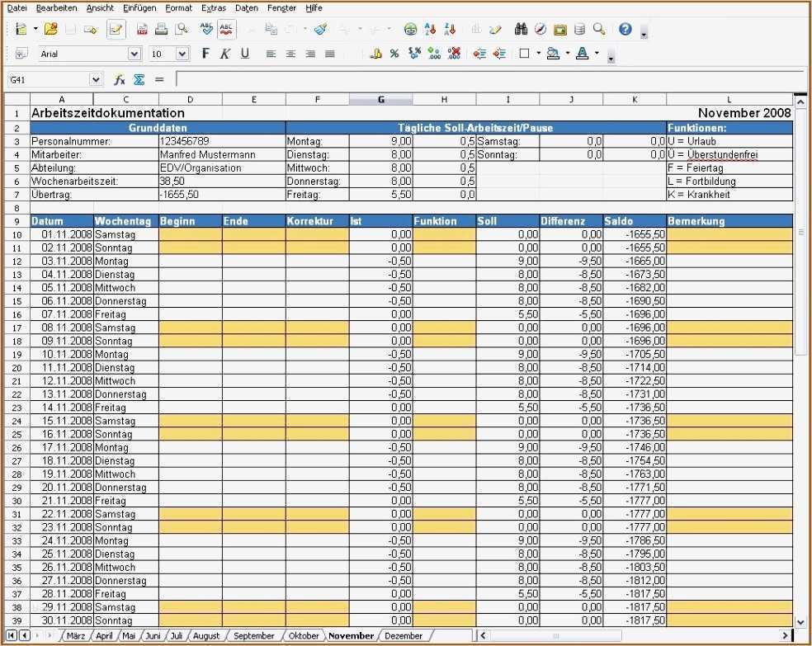This screenshot has height=646, width=812.
Task: Open the font name dropdown
Action: (134, 54)
